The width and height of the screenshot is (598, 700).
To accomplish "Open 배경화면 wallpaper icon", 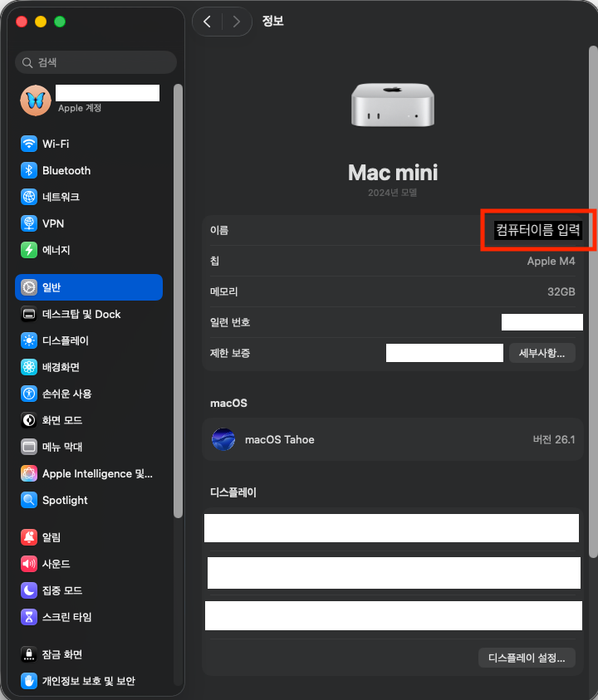I will click(x=29, y=367).
